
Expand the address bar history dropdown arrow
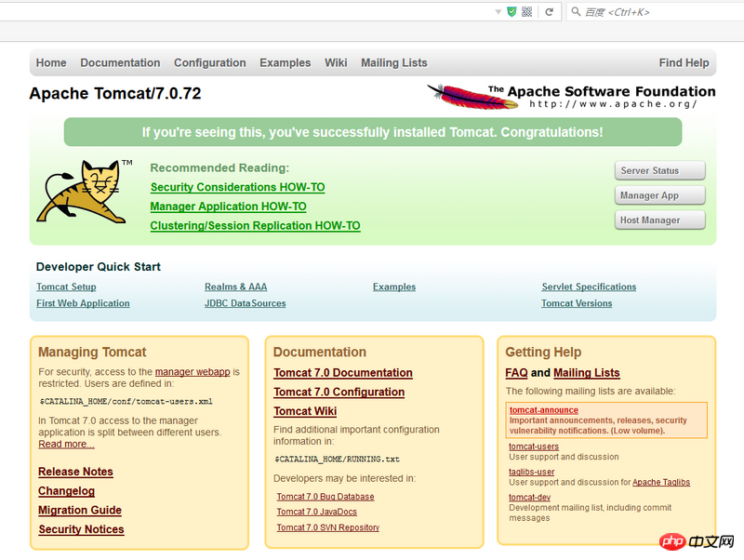pyautogui.click(x=498, y=12)
